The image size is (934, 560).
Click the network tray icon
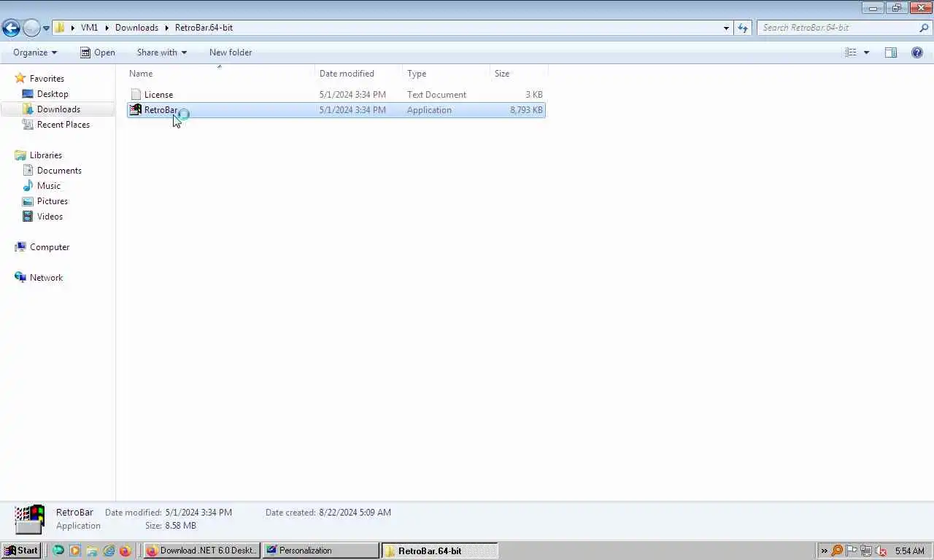pyautogui.click(x=866, y=551)
